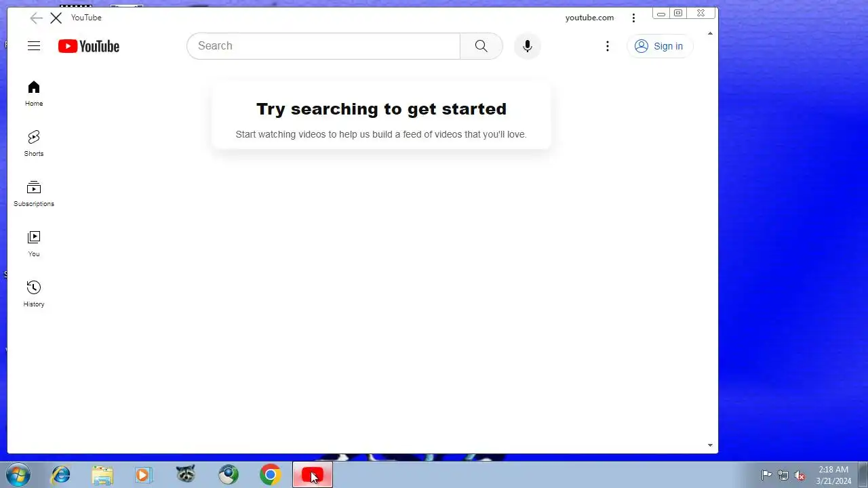Open History in sidebar

click(x=34, y=294)
